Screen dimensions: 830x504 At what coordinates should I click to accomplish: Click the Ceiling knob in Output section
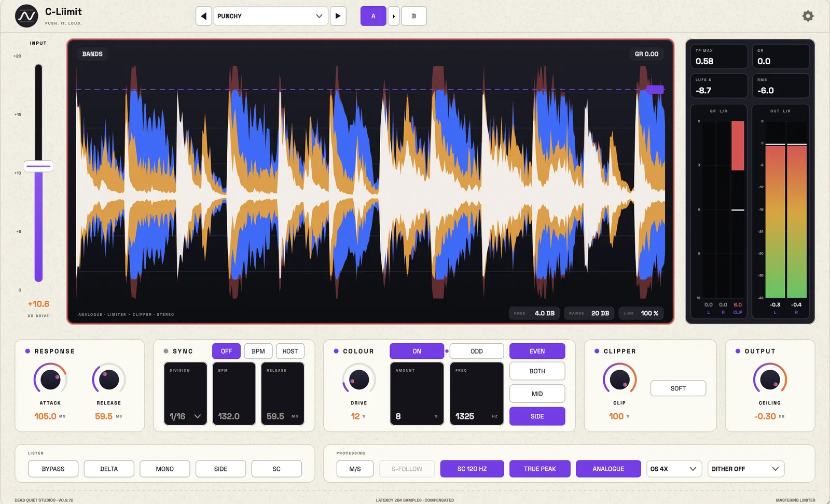[770, 380]
